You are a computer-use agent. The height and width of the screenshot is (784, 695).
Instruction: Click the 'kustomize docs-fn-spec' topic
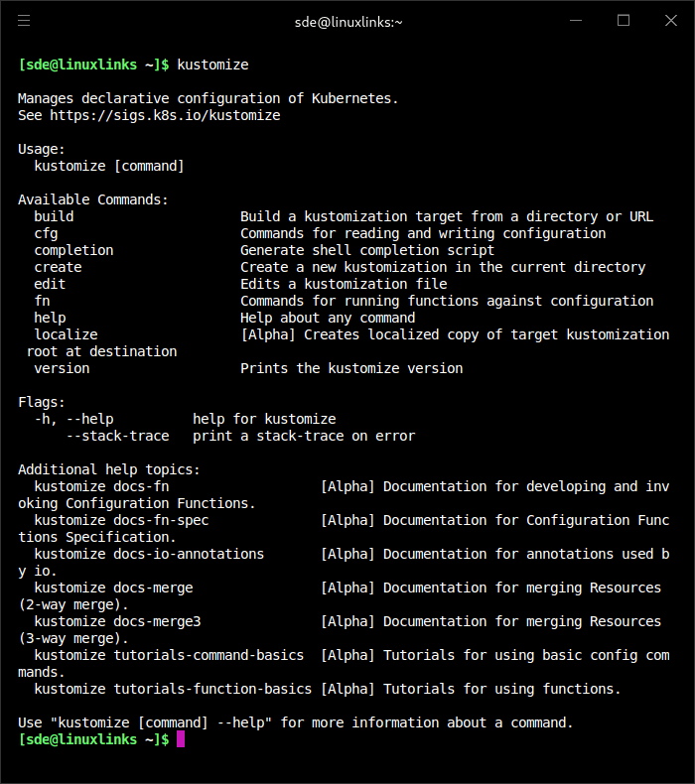121,520
